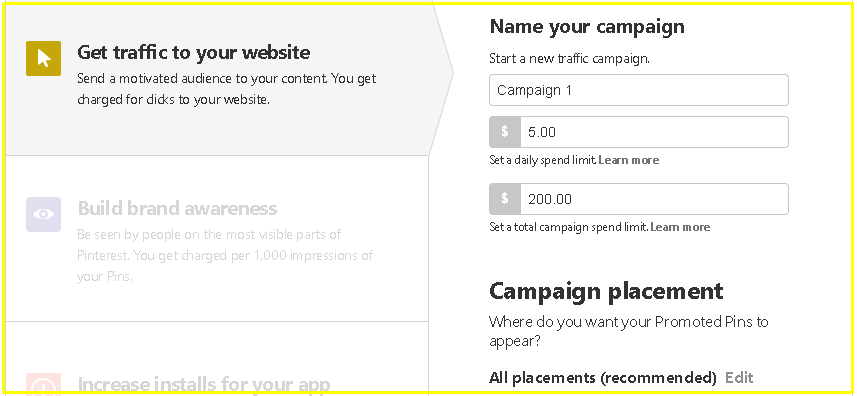This screenshot has width=857, height=396.
Task: Select the Build brand awareness option
Action: [178, 208]
